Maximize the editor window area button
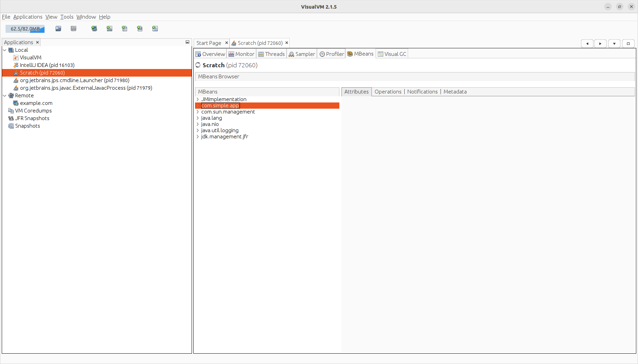This screenshot has width=638, height=364. [x=628, y=43]
